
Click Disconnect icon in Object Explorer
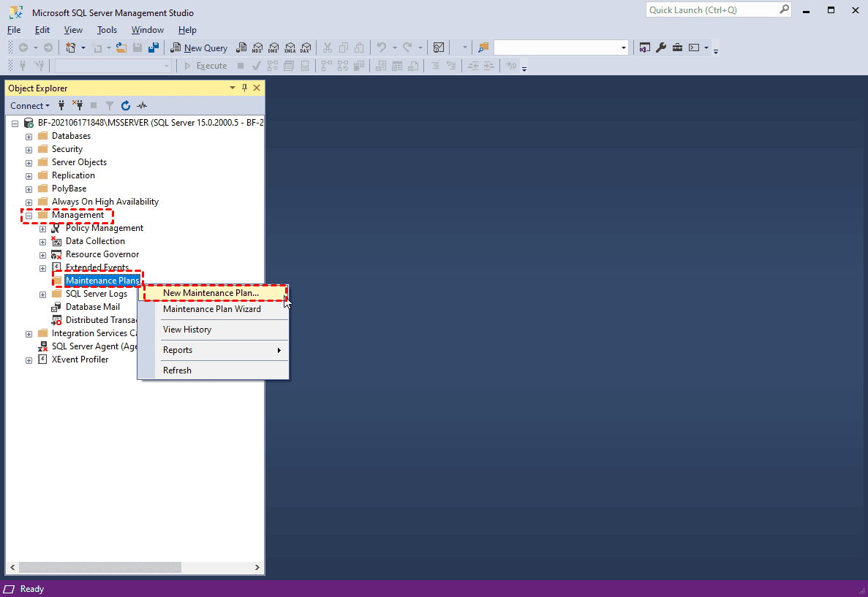click(x=78, y=106)
